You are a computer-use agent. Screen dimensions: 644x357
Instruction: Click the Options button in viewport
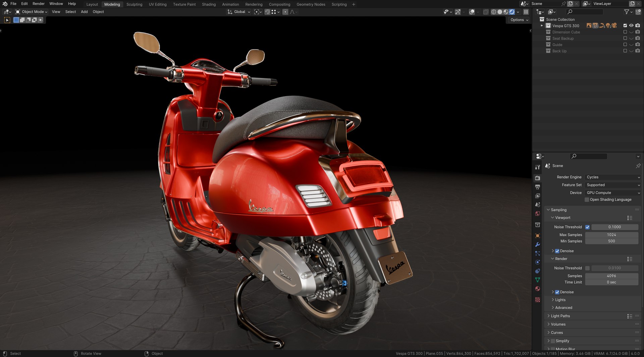pyautogui.click(x=519, y=20)
